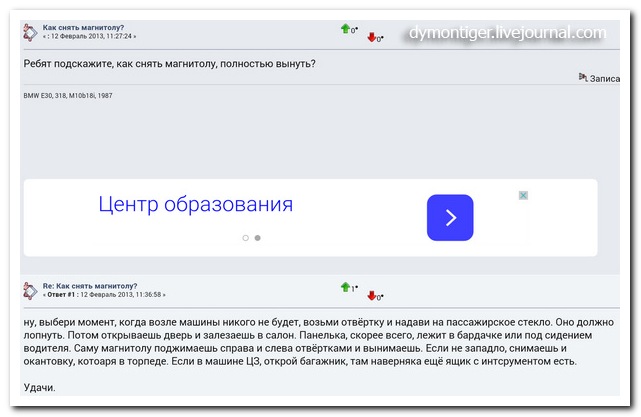Viewport: 641px width, 417px height.
Task: Click the dymontiger.livejournal.com watermark
Action: tap(507, 33)
